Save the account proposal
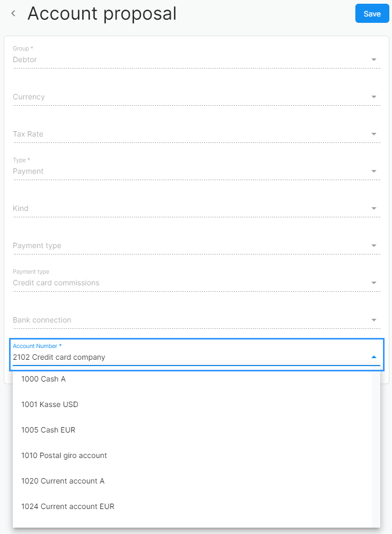Screen dimensions: 392x534 pyautogui.click(x=372, y=14)
